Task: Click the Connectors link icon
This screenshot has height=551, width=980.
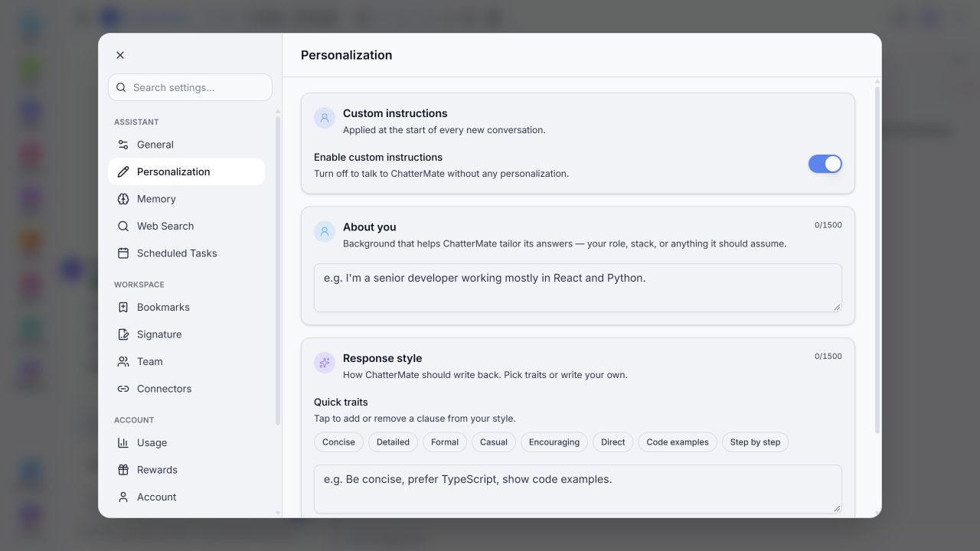Action: (x=123, y=389)
